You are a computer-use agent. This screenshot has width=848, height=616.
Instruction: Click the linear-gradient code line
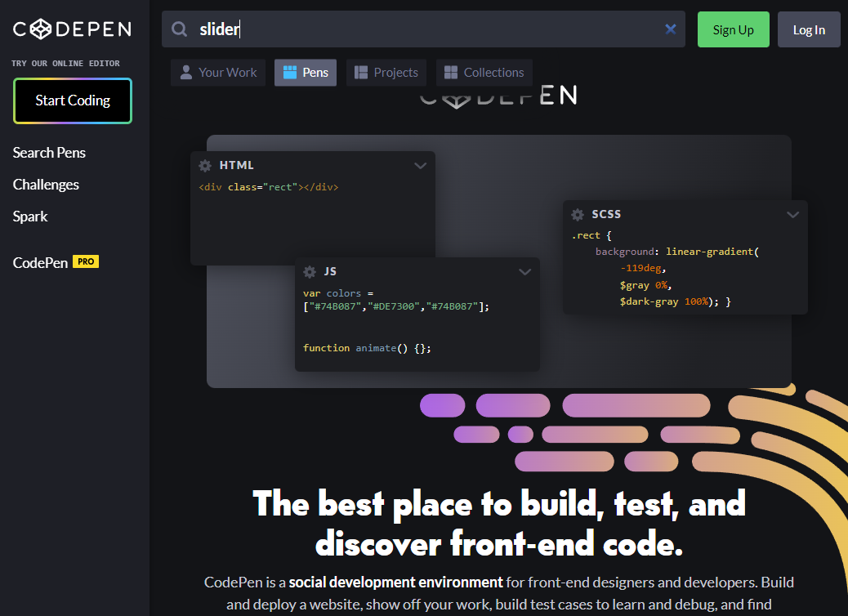[677, 252]
